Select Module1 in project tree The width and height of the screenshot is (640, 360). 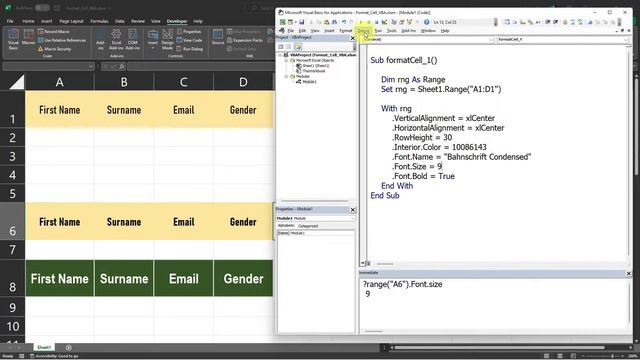pos(307,82)
